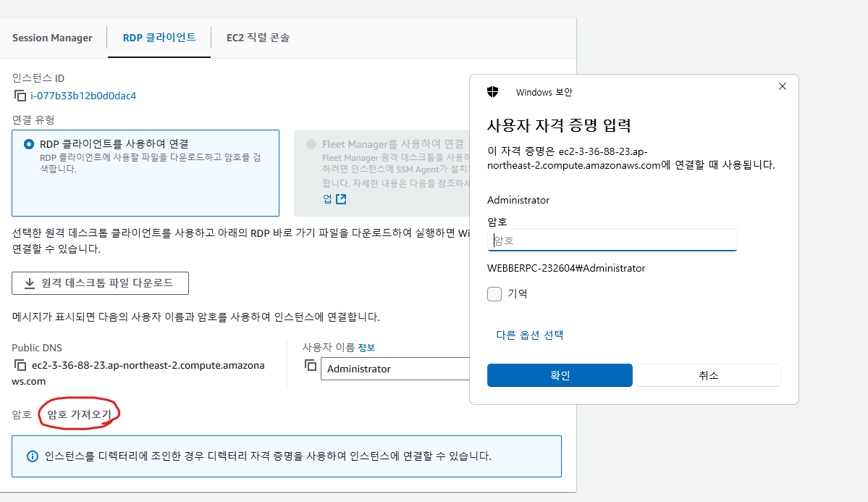Image resolution: width=868 pixels, height=502 pixels.
Task: Click the 인스턴스 ID label
Action: [38, 78]
